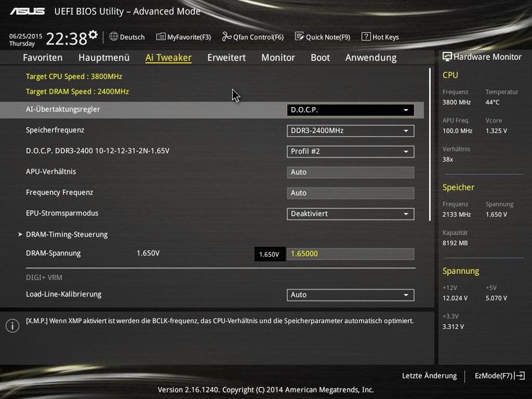
Task: Click Quick Note(F9) label
Action: pos(328,37)
